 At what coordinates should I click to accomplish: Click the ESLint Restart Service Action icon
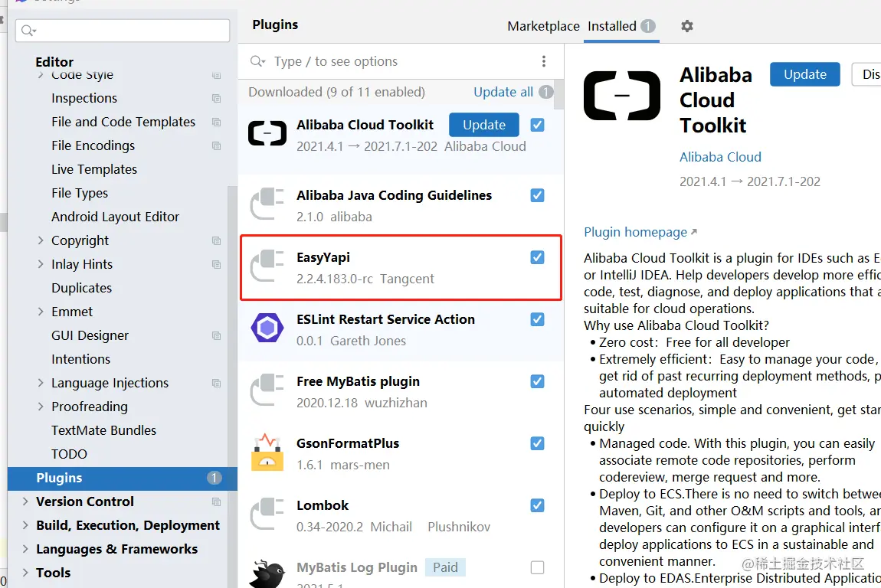point(267,328)
